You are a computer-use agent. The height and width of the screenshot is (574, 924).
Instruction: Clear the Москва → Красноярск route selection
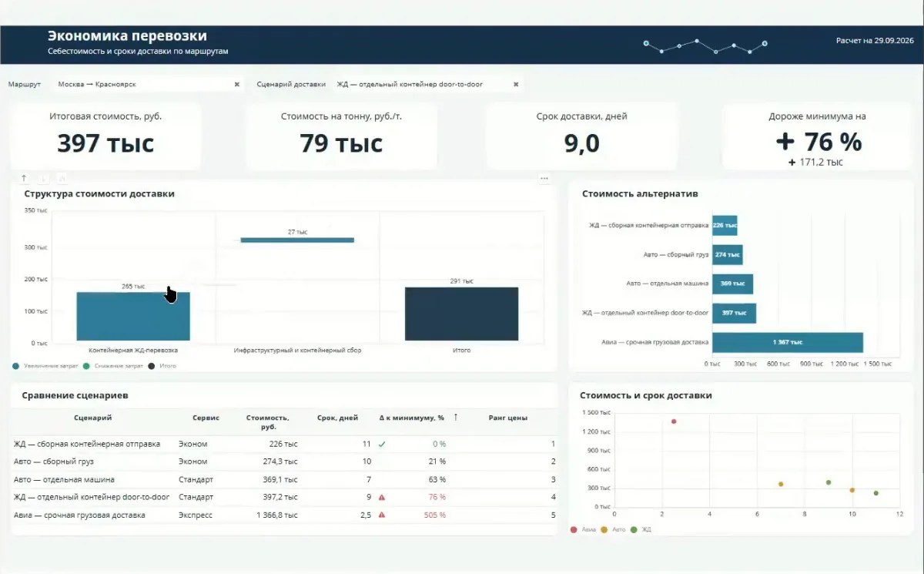[x=237, y=85]
